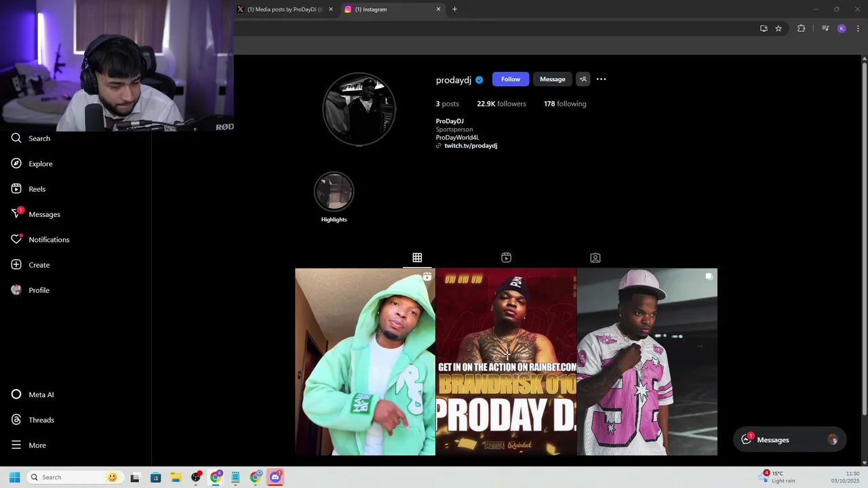Open own Profile from sidebar
This screenshot has height=488, width=868.
[31, 290]
